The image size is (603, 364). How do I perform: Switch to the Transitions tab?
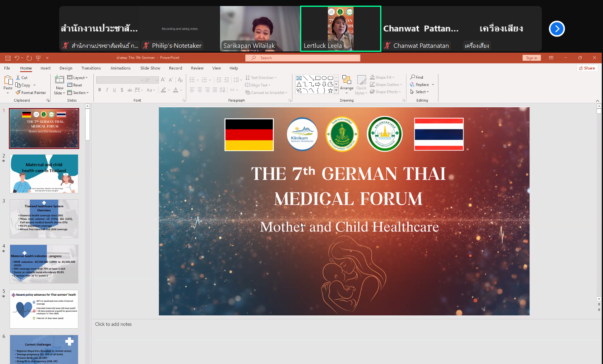pyautogui.click(x=91, y=68)
